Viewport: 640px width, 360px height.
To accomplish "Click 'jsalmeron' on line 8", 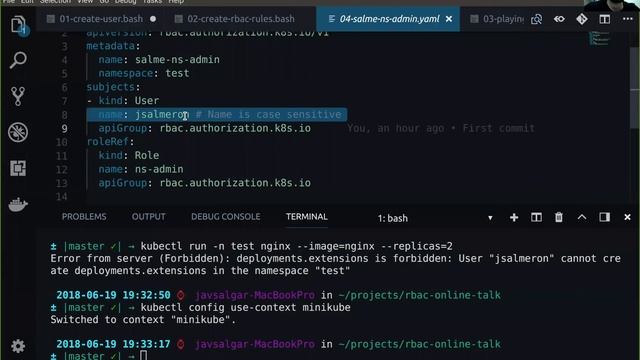I will click(162, 115).
